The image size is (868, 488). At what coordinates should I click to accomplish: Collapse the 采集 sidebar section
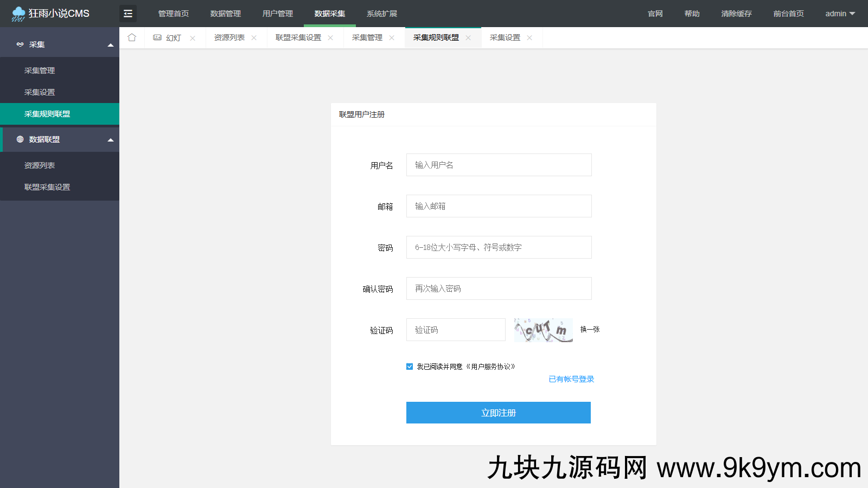[111, 45]
